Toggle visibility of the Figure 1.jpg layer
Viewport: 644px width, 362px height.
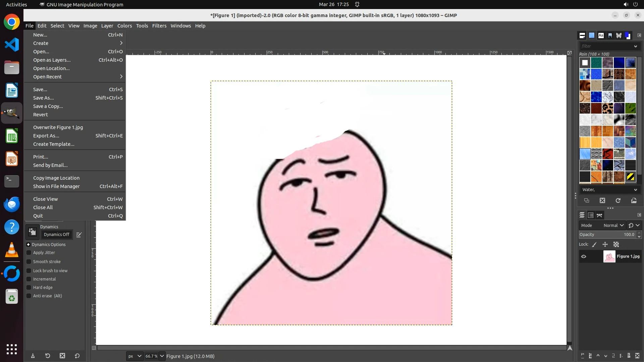pos(584,256)
